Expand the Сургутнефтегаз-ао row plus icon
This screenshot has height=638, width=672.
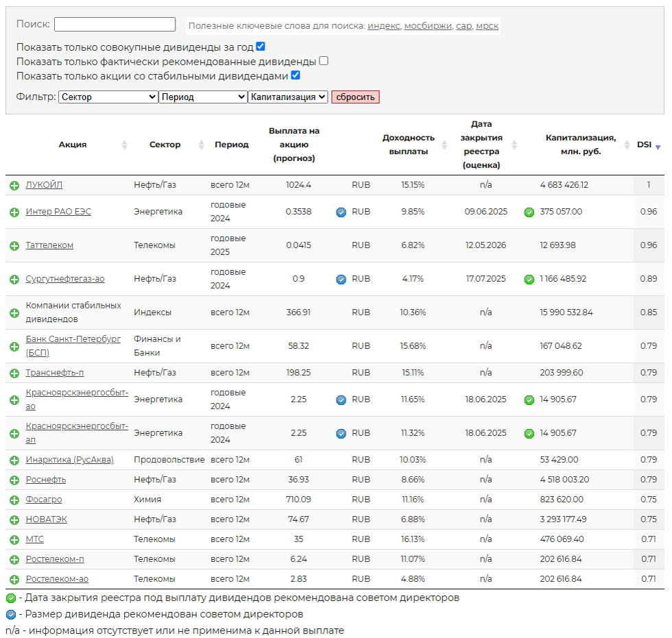14,280
